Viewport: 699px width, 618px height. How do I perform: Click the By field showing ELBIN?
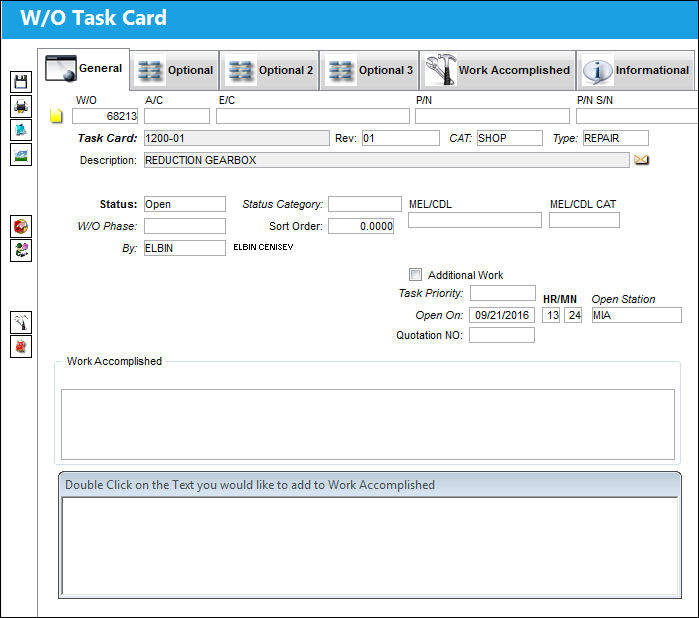click(185, 248)
